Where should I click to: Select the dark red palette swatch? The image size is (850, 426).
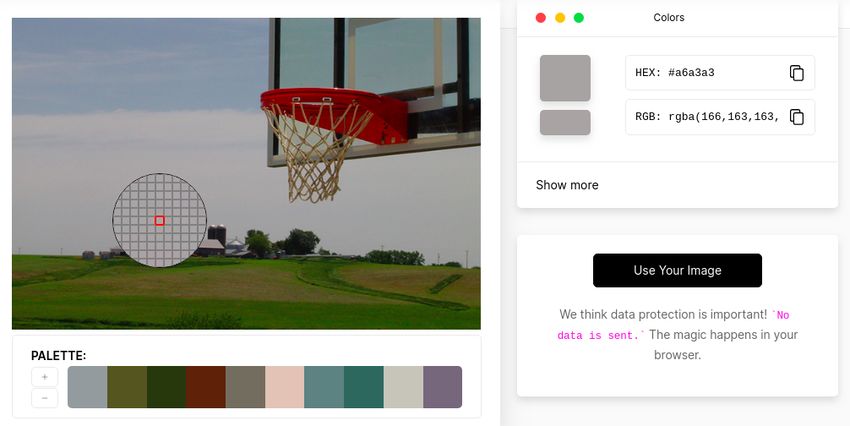[x=206, y=387]
